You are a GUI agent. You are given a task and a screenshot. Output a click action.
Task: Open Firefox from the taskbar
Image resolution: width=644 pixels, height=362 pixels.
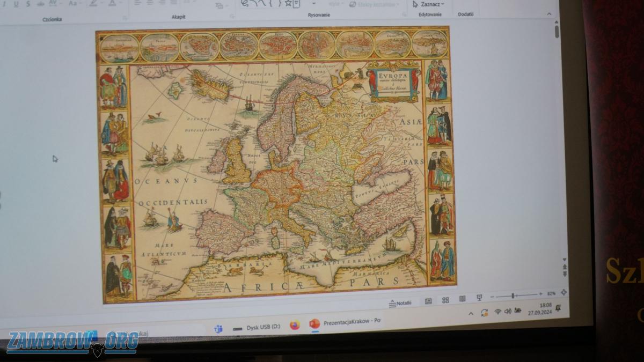295,325
